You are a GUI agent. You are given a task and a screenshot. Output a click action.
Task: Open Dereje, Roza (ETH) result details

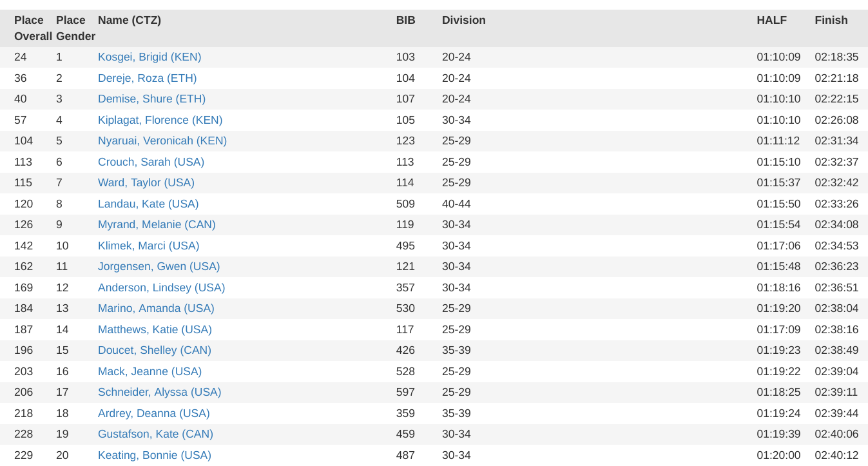pyautogui.click(x=148, y=78)
